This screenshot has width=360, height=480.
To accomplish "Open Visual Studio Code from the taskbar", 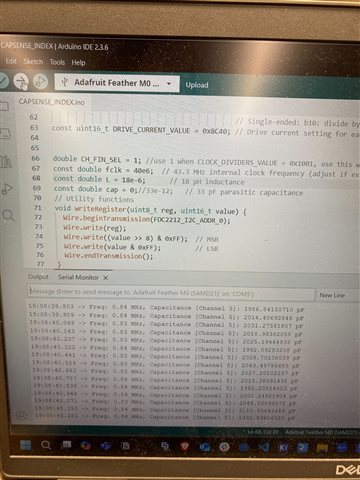I will coord(264,447).
